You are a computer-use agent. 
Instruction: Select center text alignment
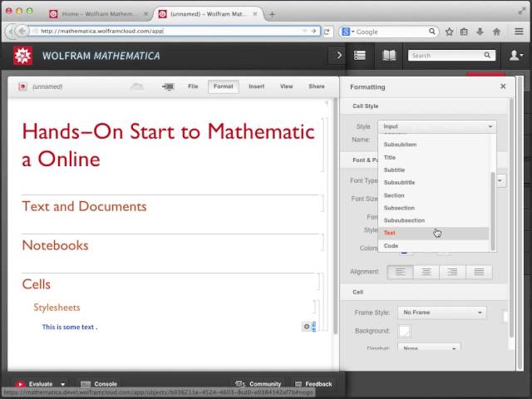pyautogui.click(x=426, y=272)
